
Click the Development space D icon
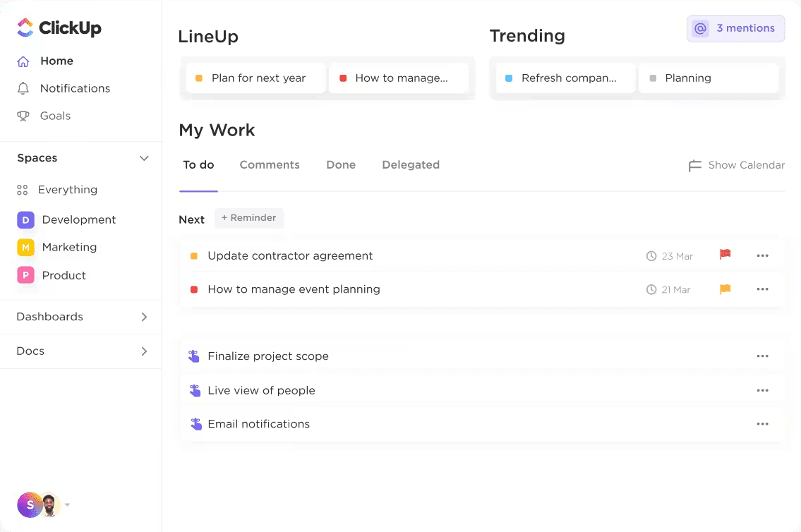click(x=25, y=219)
